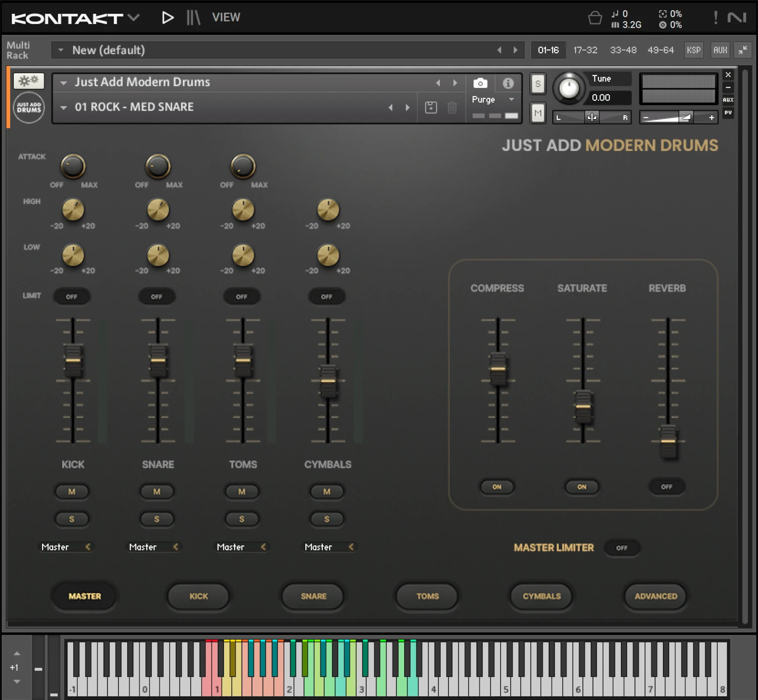
Task: Turn on the Master Limiter
Action: click(622, 548)
